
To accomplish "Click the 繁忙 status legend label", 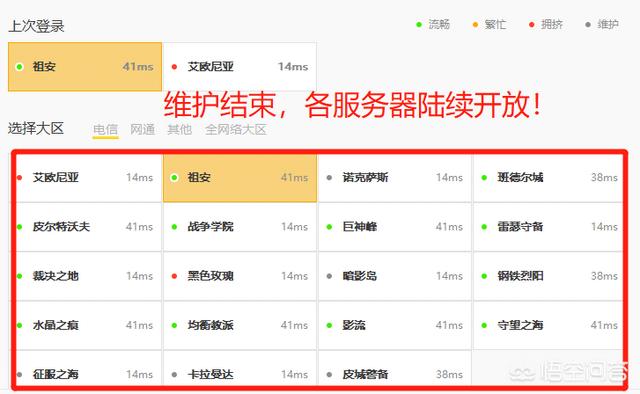I will (x=495, y=24).
